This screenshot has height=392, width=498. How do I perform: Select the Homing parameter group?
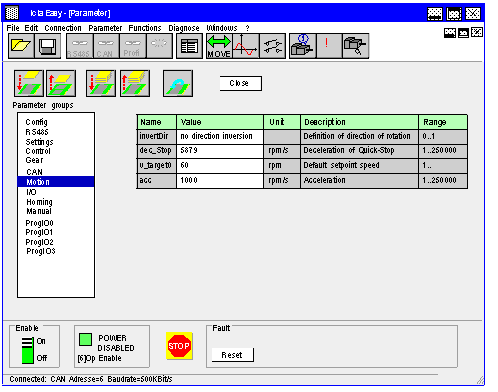(39, 202)
